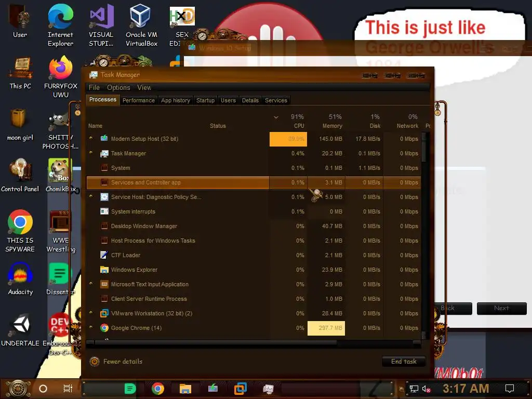Select the Desktop Window Manager process
Image resolution: width=532 pixels, height=399 pixels.
tap(254, 226)
